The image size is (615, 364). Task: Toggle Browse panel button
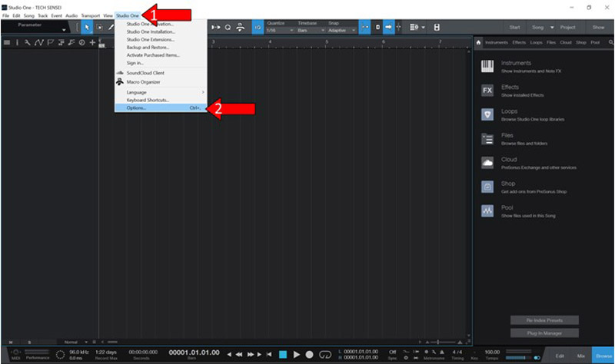click(603, 356)
